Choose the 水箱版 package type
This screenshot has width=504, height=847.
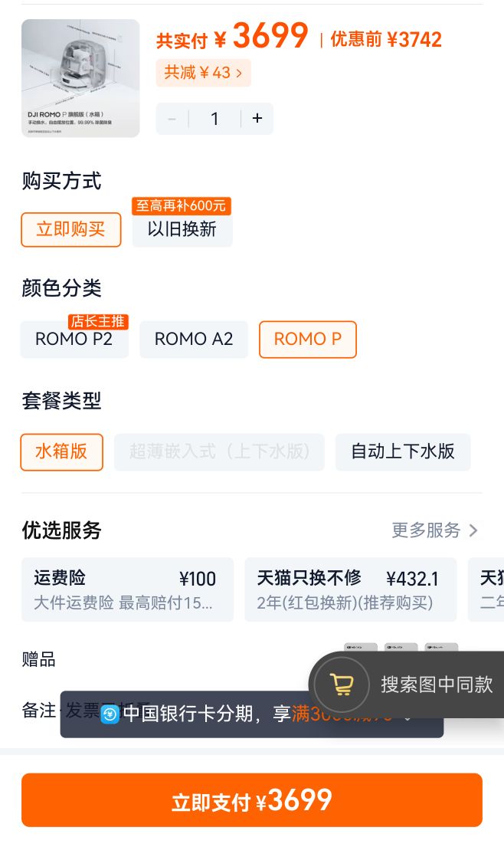61,451
